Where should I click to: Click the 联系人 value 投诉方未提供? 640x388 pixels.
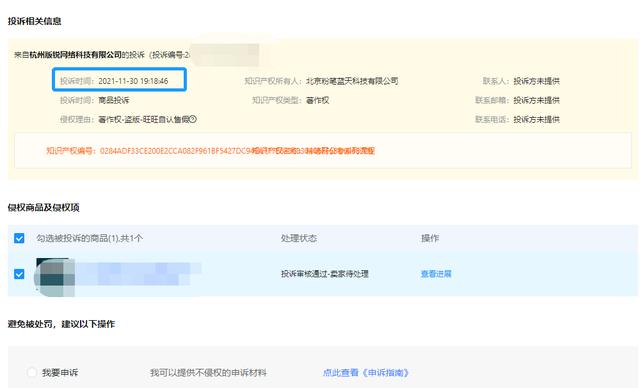(x=536, y=81)
